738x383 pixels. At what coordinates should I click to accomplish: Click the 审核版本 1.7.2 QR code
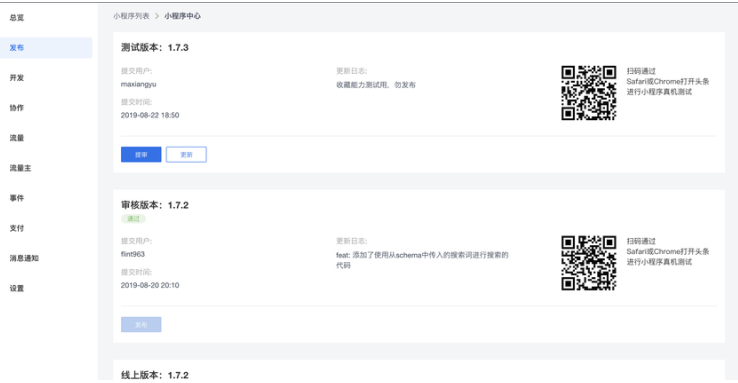(589, 263)
